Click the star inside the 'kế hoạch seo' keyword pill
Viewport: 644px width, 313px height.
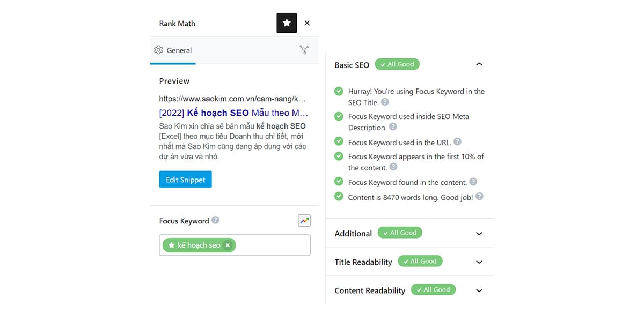tap(172, 245)
